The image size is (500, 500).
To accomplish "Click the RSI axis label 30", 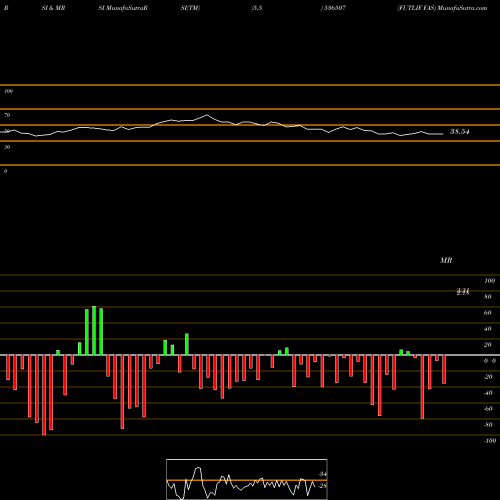I will click(x=7, y=147).
